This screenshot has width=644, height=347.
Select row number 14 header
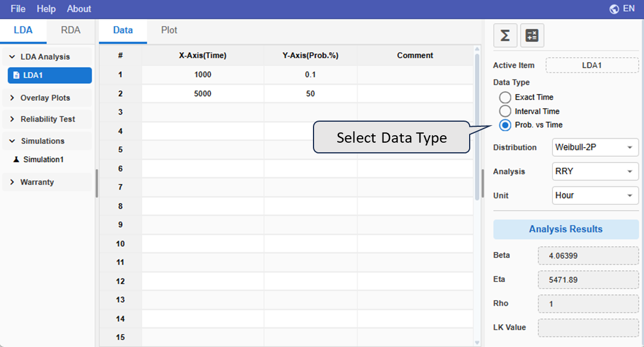pos(121,319)
